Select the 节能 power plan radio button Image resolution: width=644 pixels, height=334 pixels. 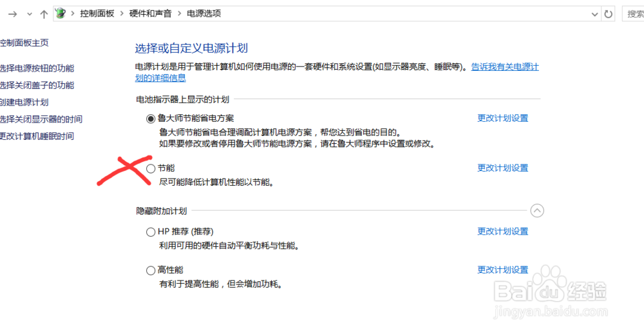(x=151, y=168)
